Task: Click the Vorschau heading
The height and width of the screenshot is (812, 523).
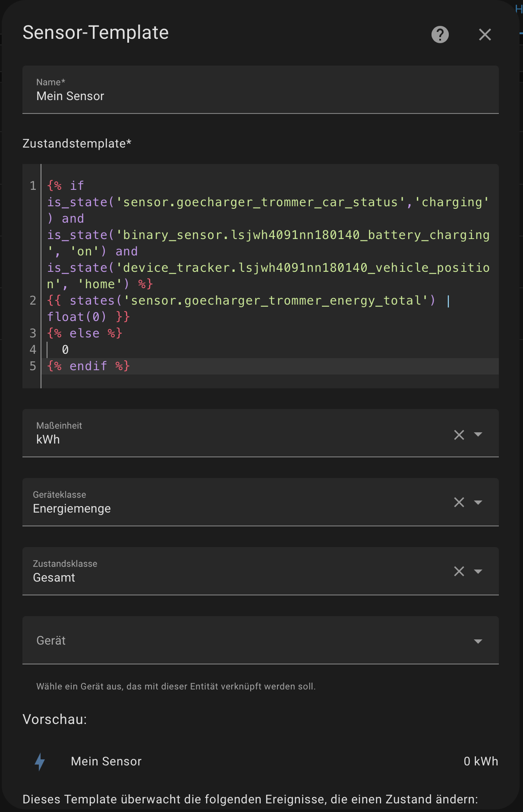Action: click(55, 719)
